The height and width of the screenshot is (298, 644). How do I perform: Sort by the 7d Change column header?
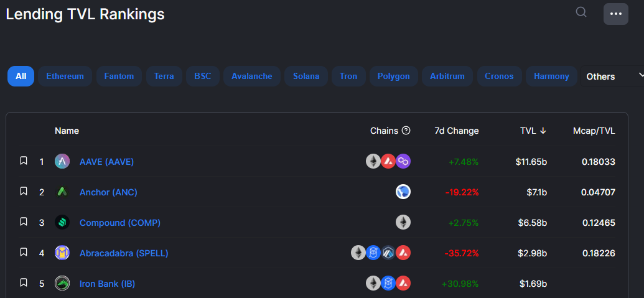457,131
